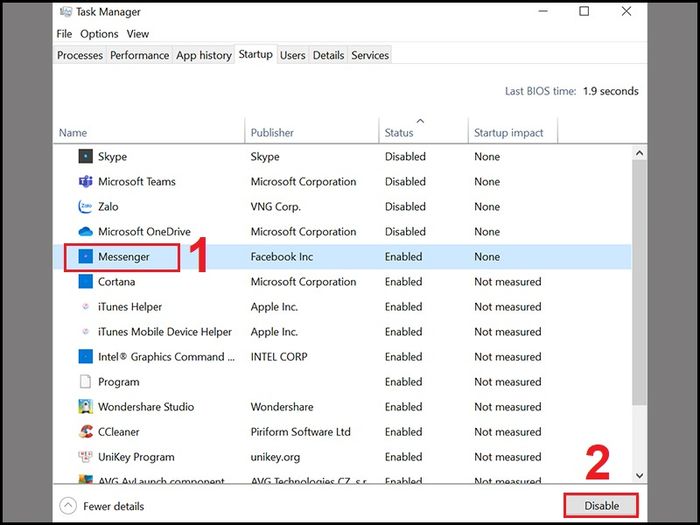Switch to the Users tab

(292, 55)
